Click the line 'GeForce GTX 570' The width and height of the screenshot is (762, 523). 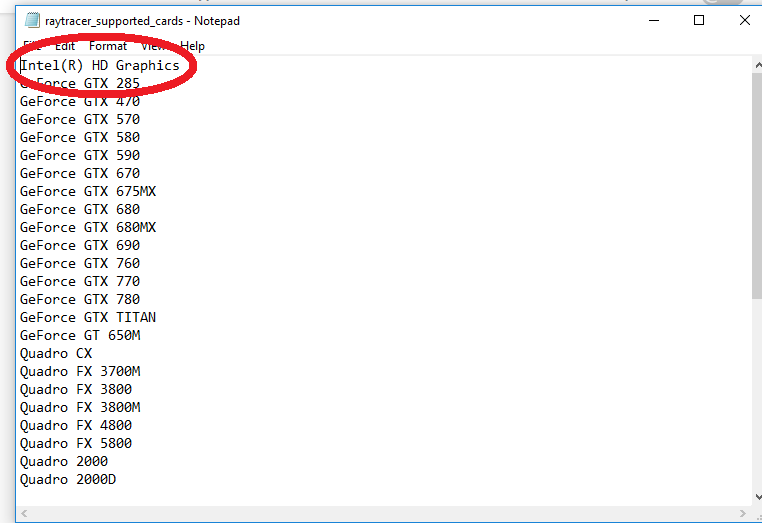point(80,120)
